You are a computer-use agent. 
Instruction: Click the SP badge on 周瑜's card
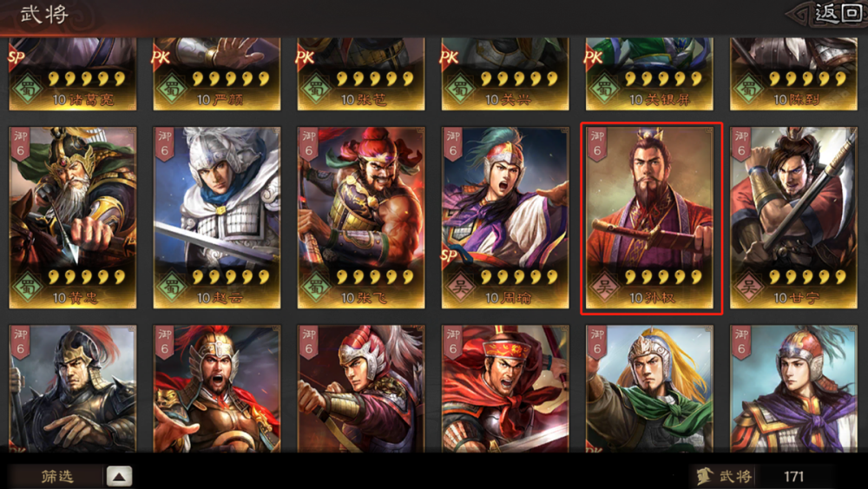click(x=450, y=256)
